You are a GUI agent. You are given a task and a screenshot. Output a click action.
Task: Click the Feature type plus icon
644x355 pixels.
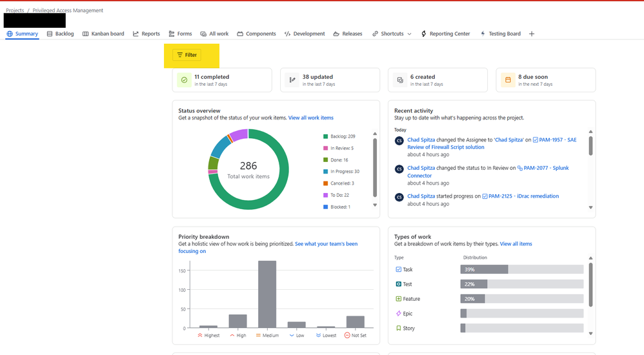point(398,299)
